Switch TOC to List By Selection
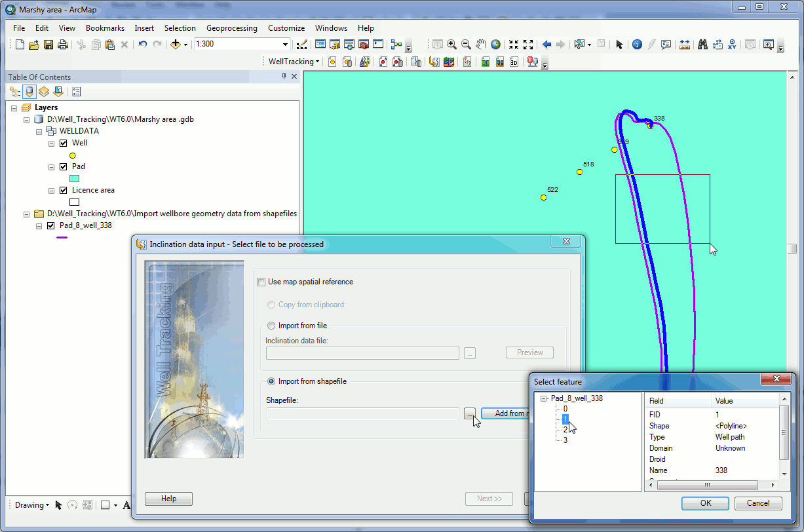 click(58, 92)
